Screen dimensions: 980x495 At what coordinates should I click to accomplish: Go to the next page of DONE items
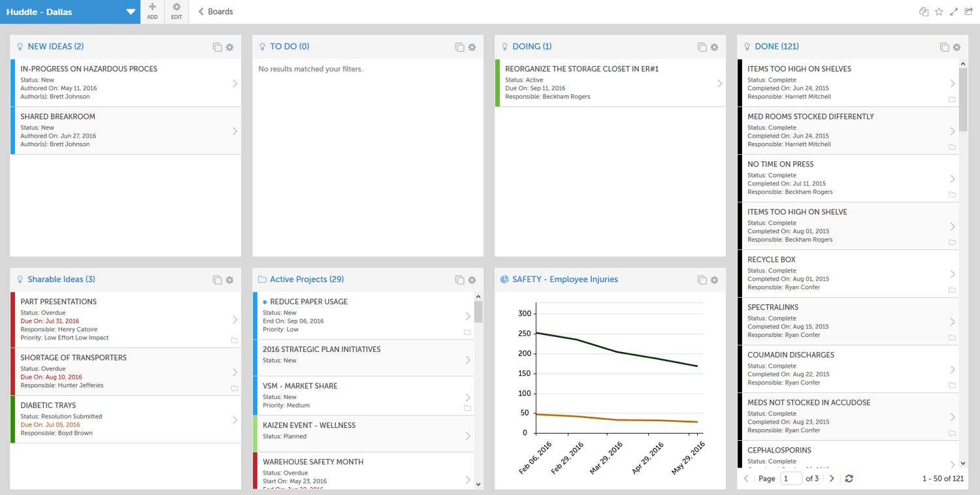coord(831,479)
